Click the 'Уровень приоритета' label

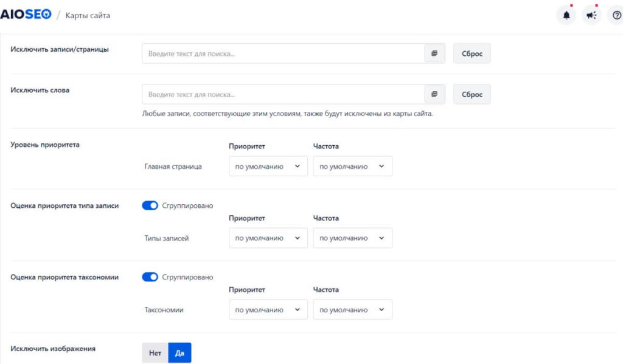click(45, 145)
